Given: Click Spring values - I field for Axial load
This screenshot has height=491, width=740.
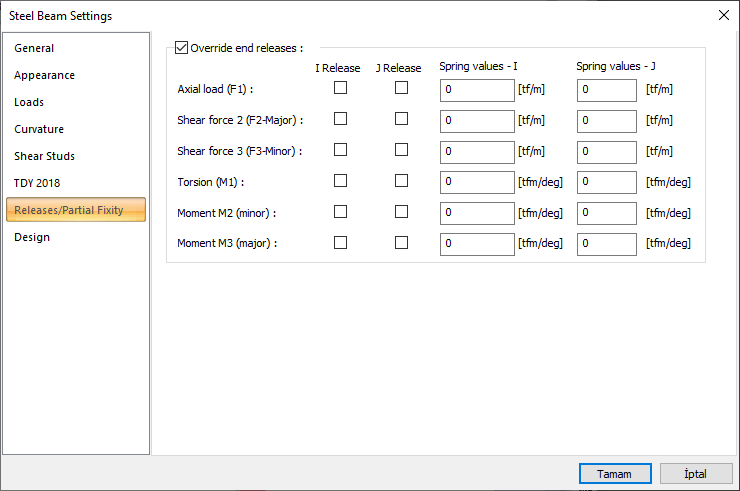Looking at the screenshot, I should pos(477,90).
